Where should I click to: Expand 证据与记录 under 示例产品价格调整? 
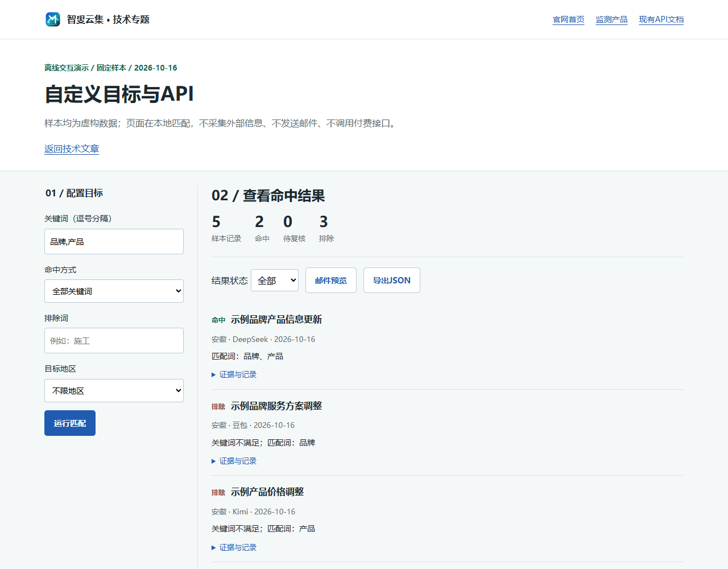[234, 547]
